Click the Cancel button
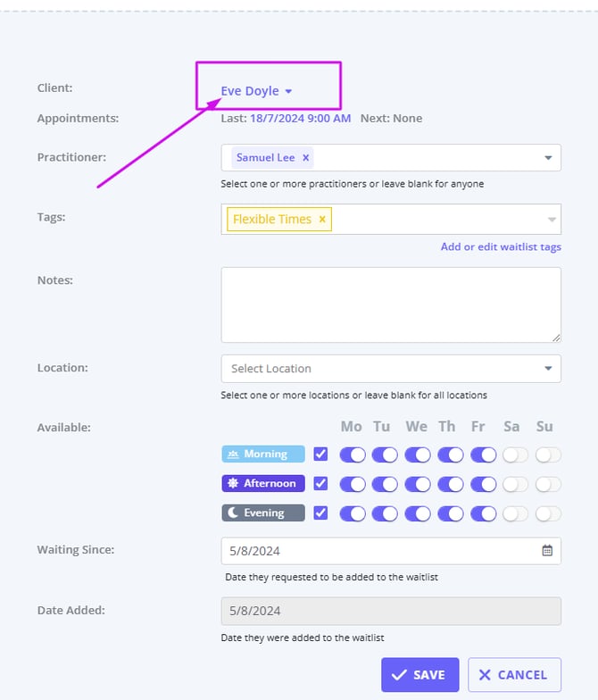This screenshot has height=700, width=598. tap(514, 675)
